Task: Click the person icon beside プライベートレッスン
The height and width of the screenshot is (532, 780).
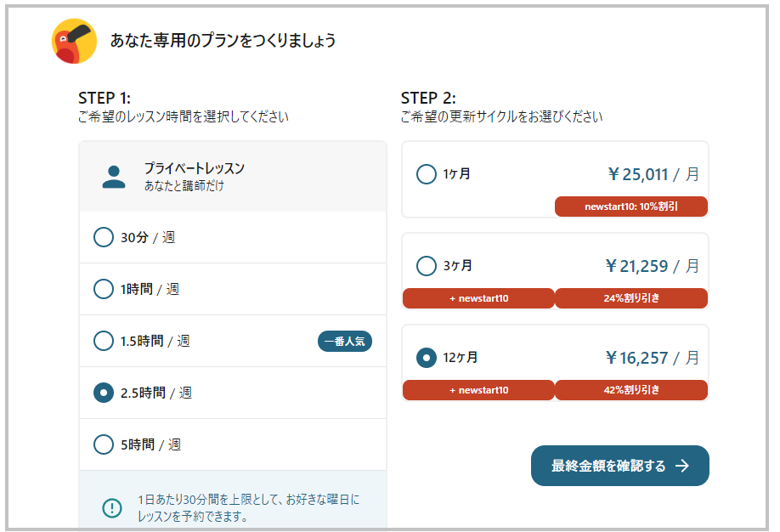Action: tap(114, 177)
